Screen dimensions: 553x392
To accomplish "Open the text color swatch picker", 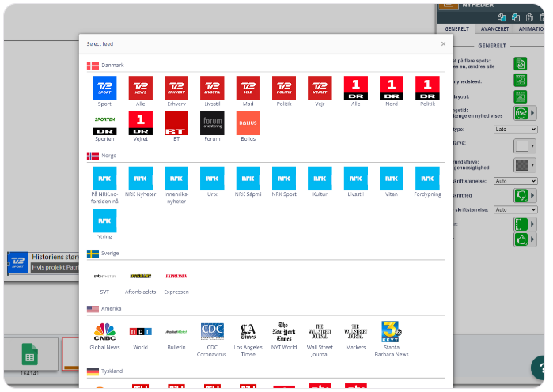I will (x=525, y=145).
